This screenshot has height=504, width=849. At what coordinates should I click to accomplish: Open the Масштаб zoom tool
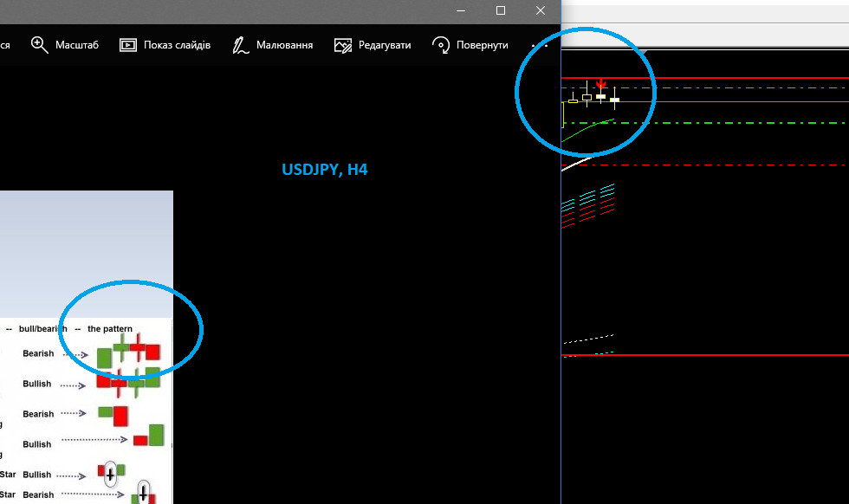click(64, 45)
